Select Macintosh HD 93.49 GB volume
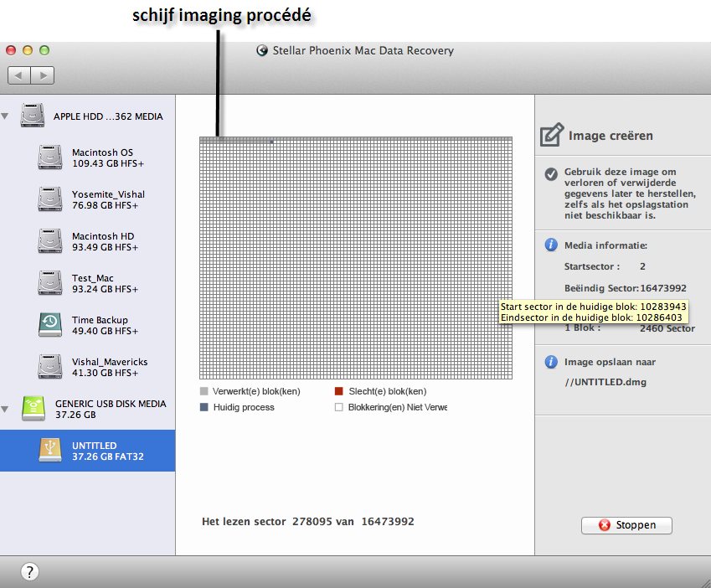Screen dimensions: 711x588 click(88, 241)
